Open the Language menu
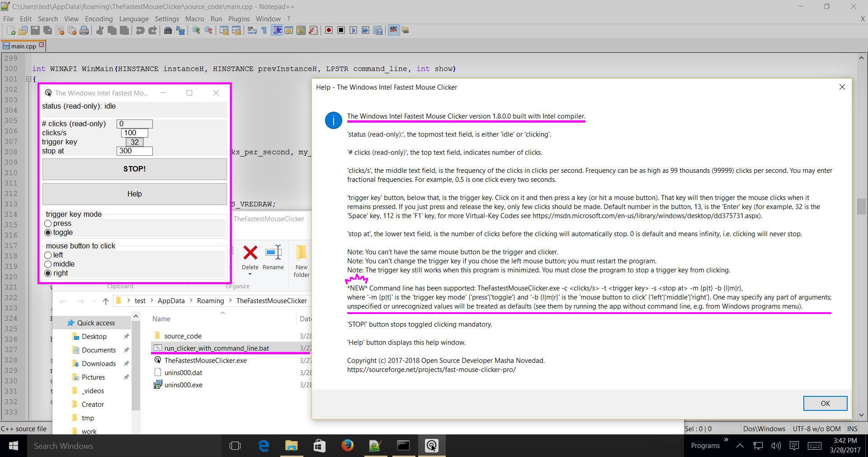The image size is (868, 457). click(134, 19)
